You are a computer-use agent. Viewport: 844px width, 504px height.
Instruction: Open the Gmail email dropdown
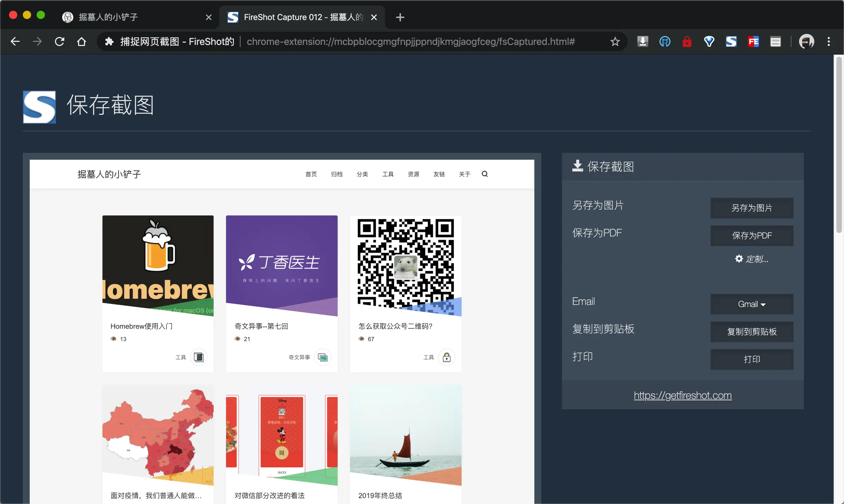751,304
